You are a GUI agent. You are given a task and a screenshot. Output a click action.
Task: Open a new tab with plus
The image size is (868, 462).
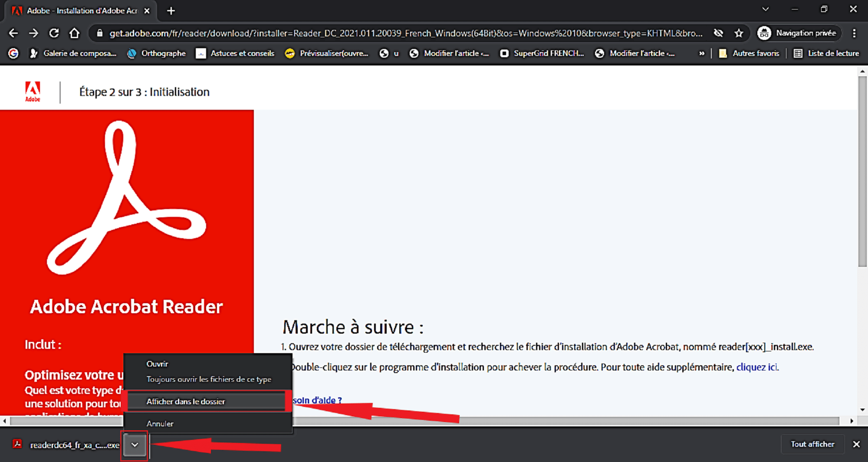click(171, 11)
